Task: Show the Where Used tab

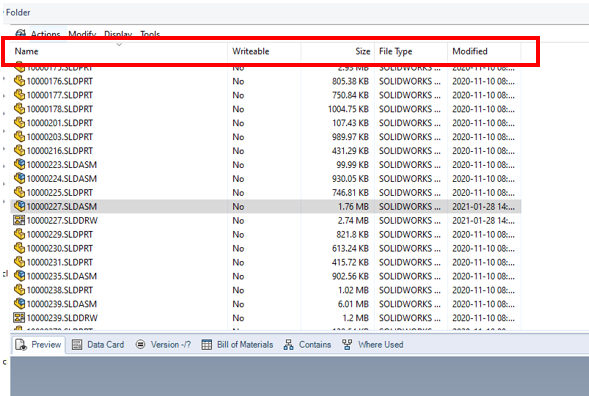Action: coord(373,345)
